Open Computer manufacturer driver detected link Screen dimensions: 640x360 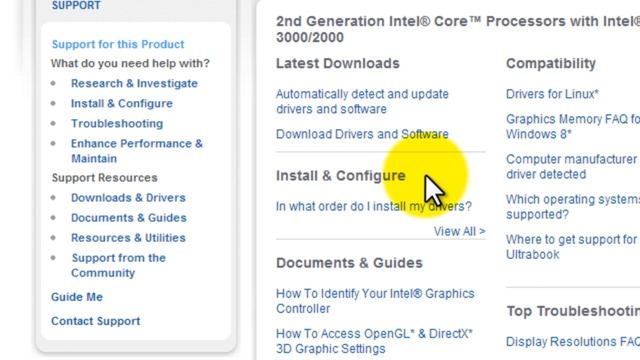[571, 167]
